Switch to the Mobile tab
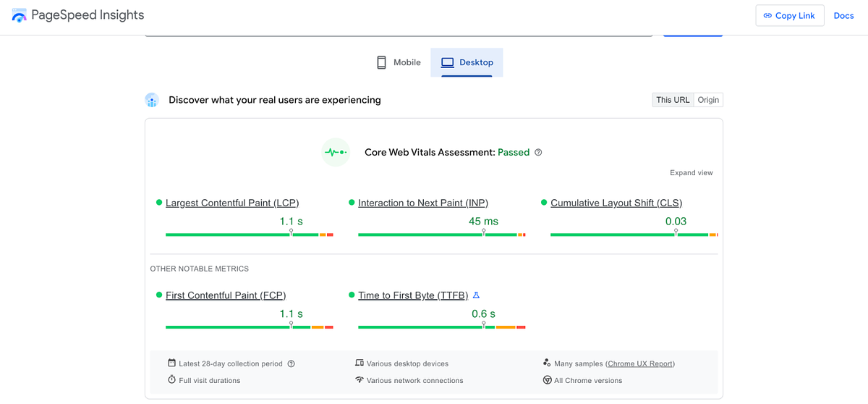Image resolution: width=868 pixels, height=404 pixels. (x=399, y=62)
